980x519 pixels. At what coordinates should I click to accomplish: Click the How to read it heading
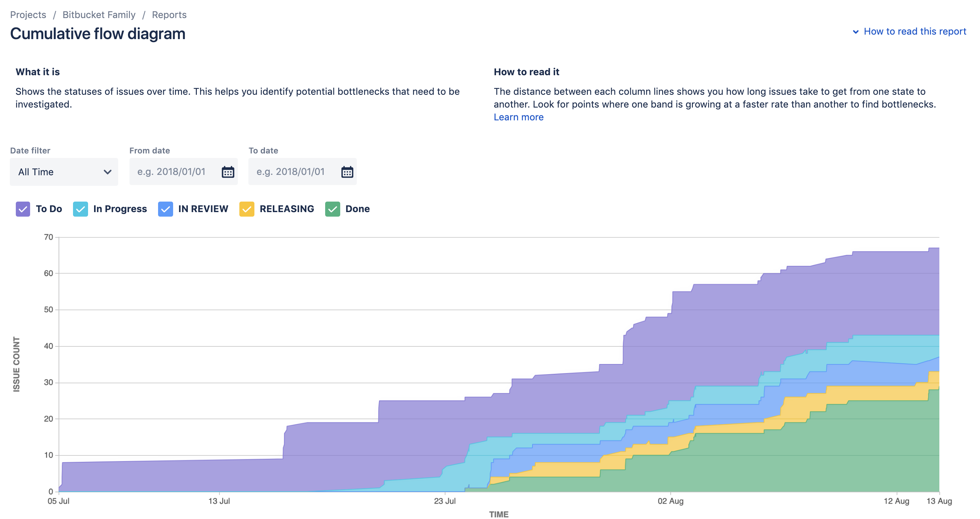point(527,72)
